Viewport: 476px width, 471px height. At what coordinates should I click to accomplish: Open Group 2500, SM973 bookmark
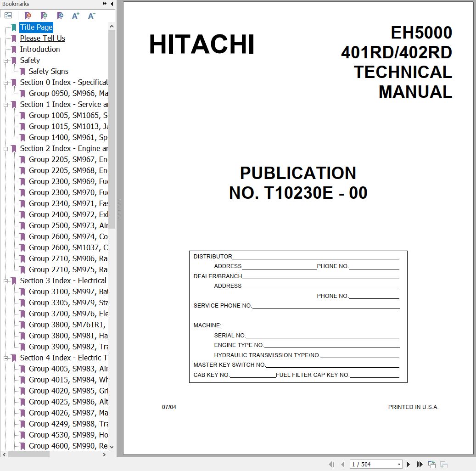coord(68,226)
